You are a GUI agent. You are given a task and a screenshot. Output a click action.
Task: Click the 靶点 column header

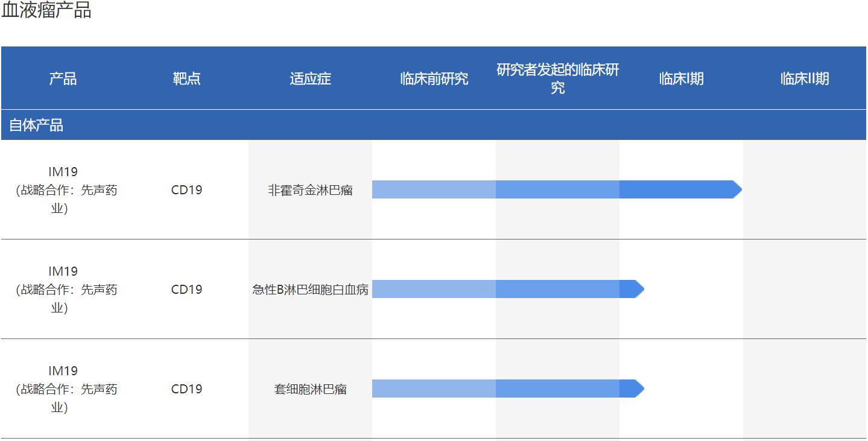click(x=186, y=78)
